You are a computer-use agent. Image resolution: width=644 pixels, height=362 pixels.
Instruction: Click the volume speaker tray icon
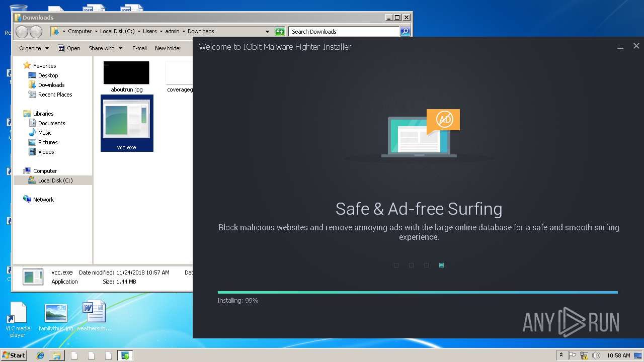click(596, 355)
